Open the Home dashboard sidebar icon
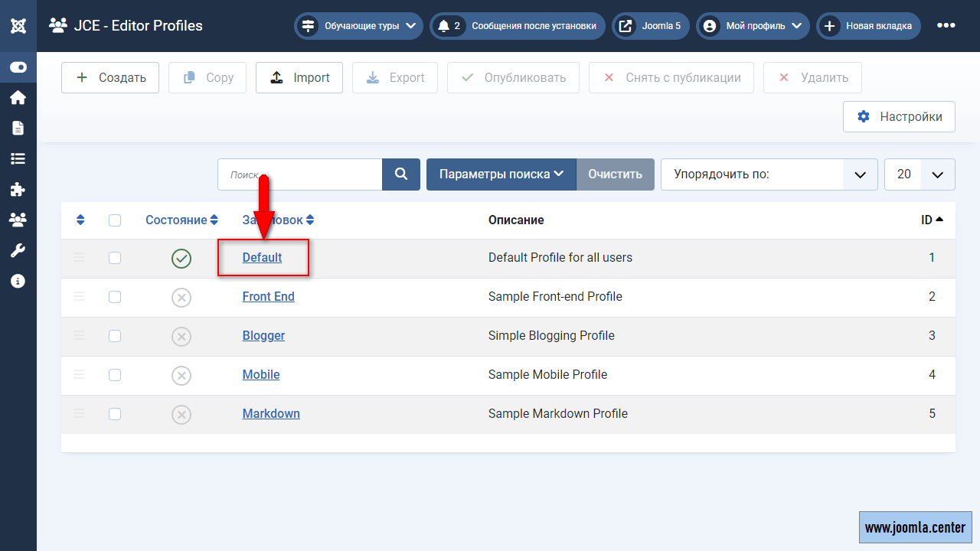 coord(18,97)
